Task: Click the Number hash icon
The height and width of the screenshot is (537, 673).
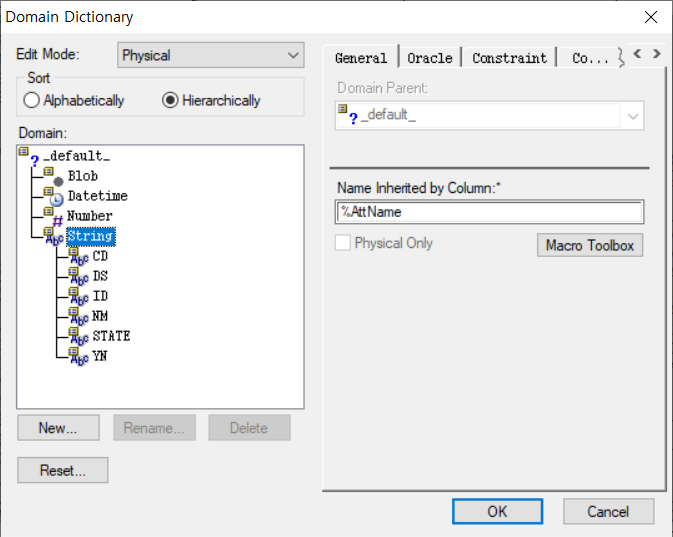Action: pos(54,217)
